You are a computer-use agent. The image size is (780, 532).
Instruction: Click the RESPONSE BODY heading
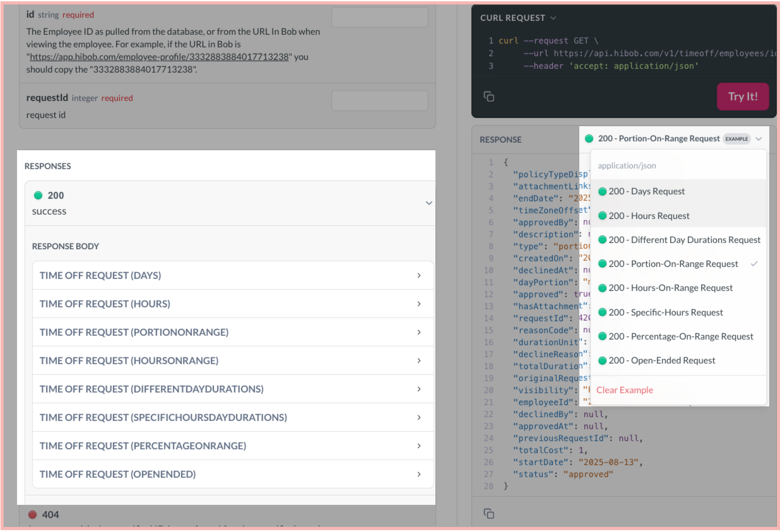coord(65,246)
